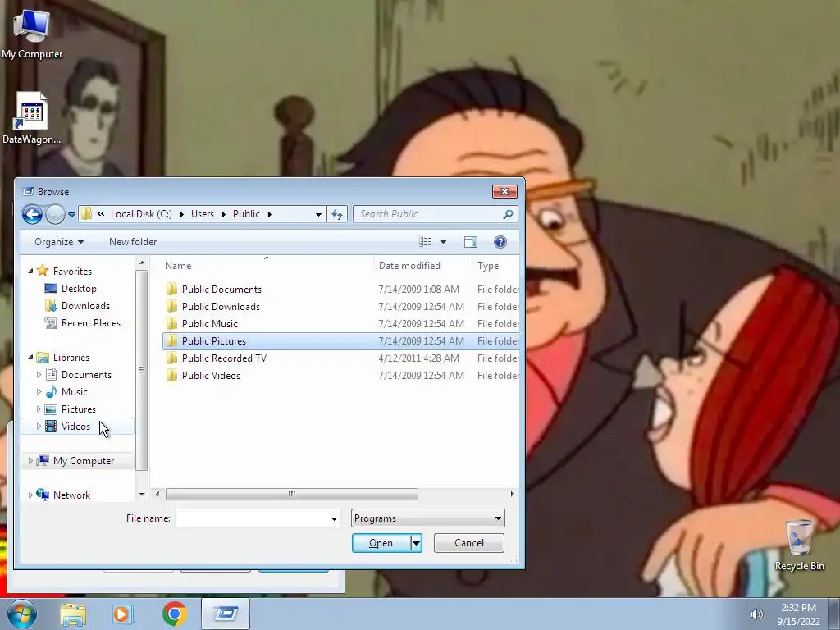The image size is (840, 630).
Task: Open the DataWagon desktop shortcut
Action: point(31,118)
